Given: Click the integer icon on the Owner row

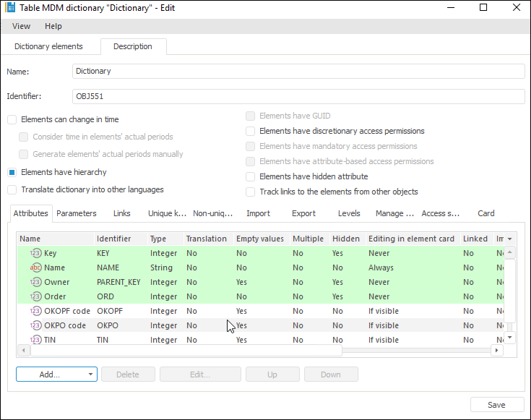Looking at the screenshot, I should pyautogui.click(x=36, y=283).
